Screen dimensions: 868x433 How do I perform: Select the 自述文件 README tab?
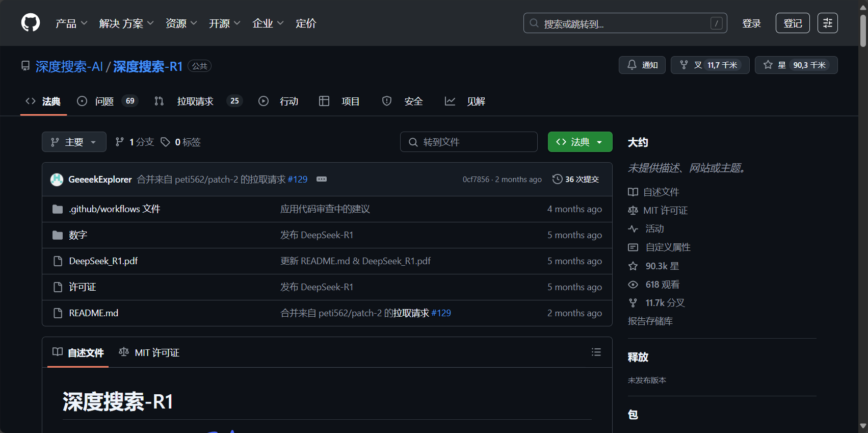(x=78, y=352)
